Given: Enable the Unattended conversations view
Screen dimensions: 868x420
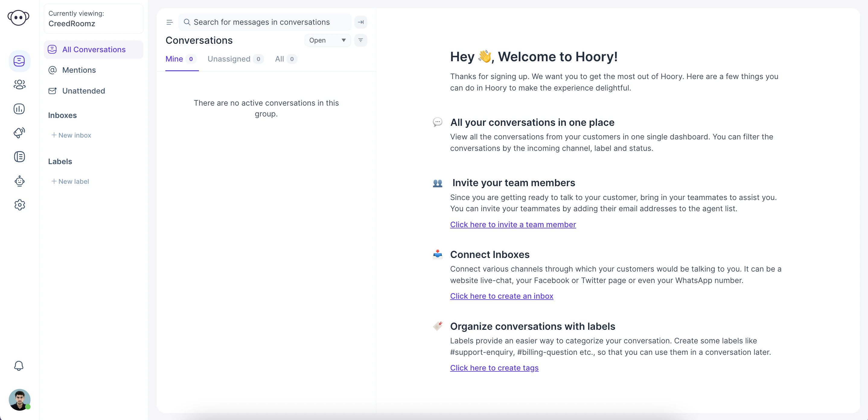Looking at the screenshot, I should click(x=84, y=90).
